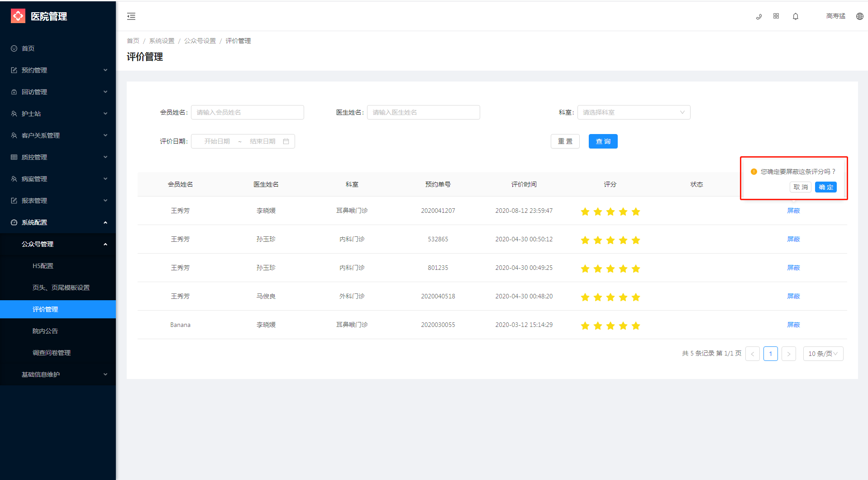Click 屏蔽 link for Banana row
This screenshot has width=868, height=480.
[794, 325]
